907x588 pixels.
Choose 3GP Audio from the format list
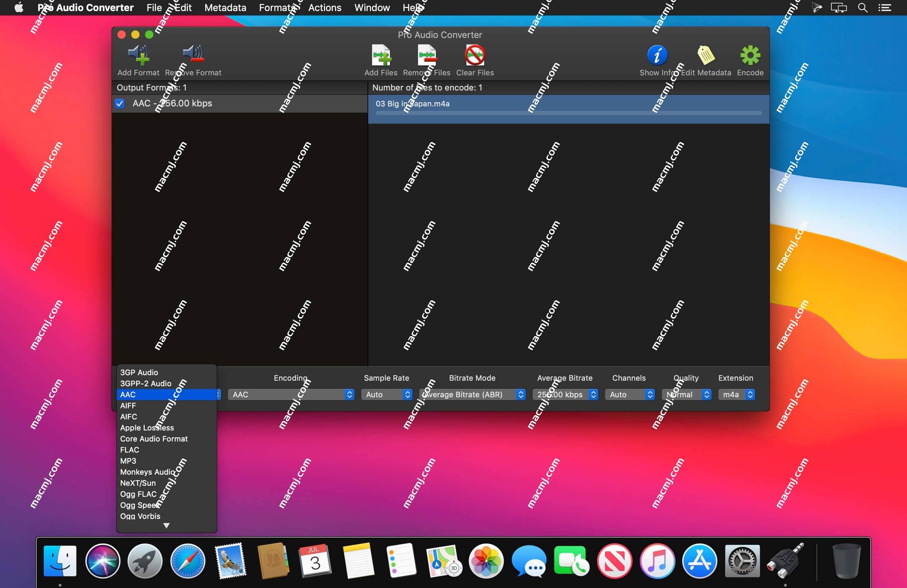(166, 372)
